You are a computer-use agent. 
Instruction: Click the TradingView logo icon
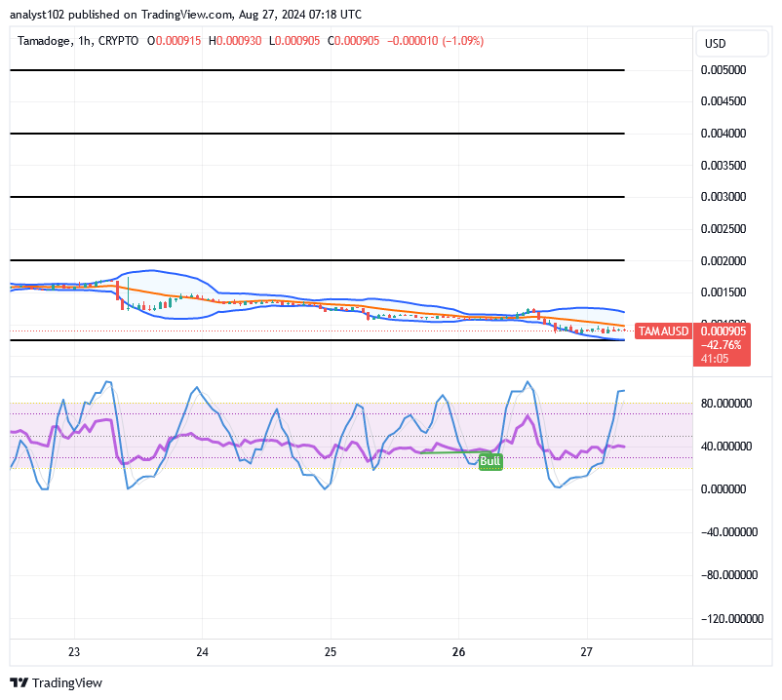[x=20, y=683]
